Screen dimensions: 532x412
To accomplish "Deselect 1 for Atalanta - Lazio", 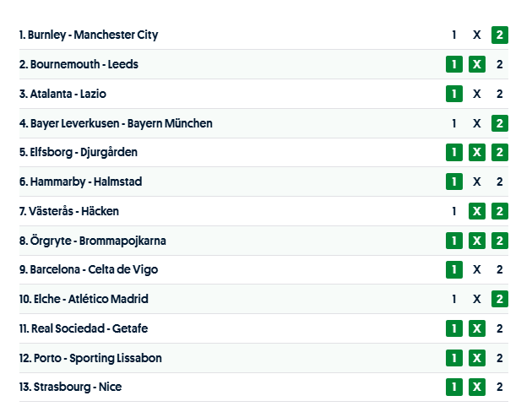I will (454, 94).
